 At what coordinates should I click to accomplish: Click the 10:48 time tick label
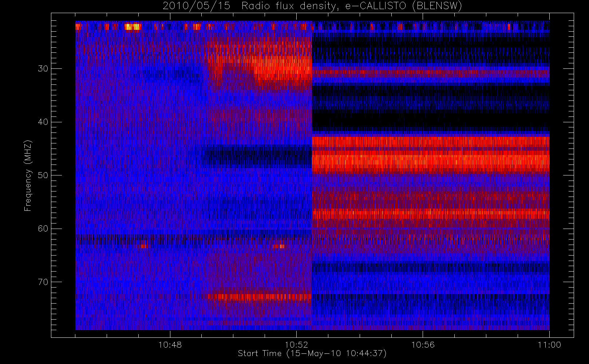click(170, 345)
